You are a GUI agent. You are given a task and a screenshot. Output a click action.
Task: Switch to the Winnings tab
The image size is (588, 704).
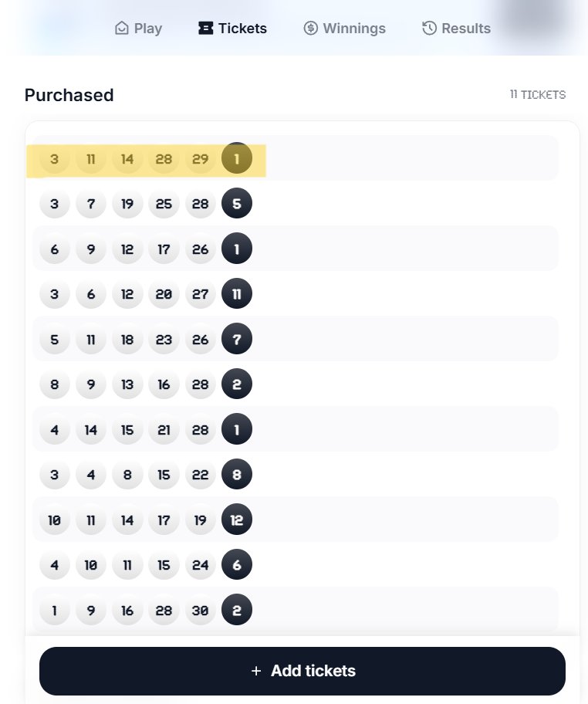pyautogui.click(x=344, y=29)
